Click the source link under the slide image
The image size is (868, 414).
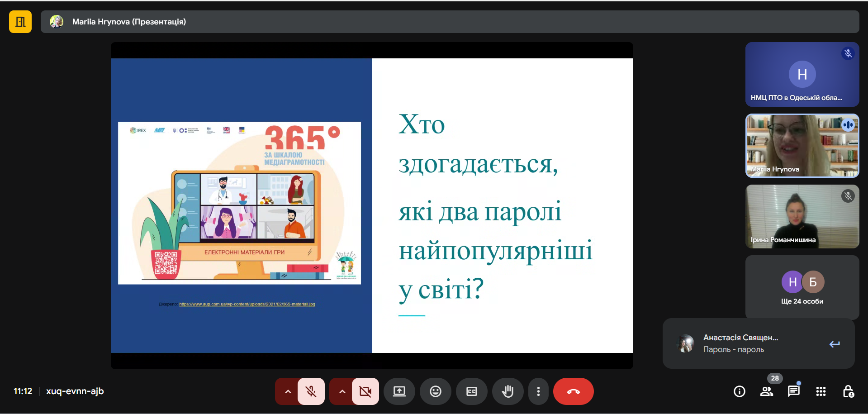pos(247,304)
